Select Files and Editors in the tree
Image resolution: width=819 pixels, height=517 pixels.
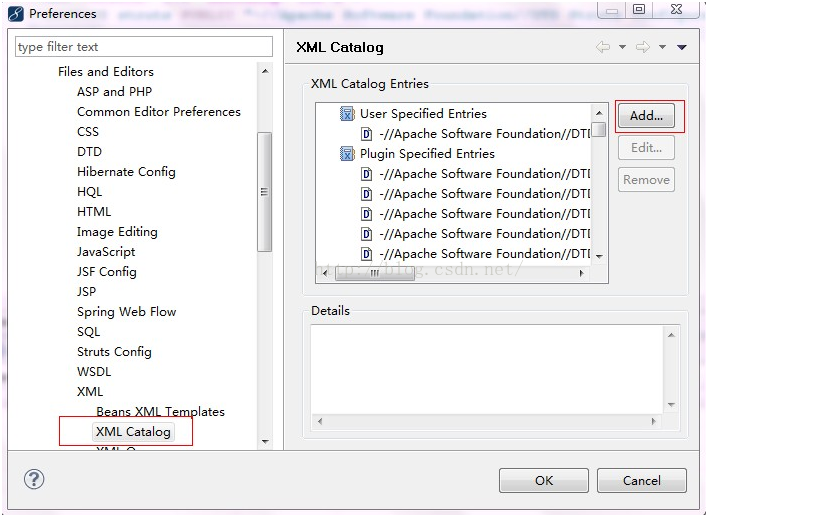click(106, 72)
